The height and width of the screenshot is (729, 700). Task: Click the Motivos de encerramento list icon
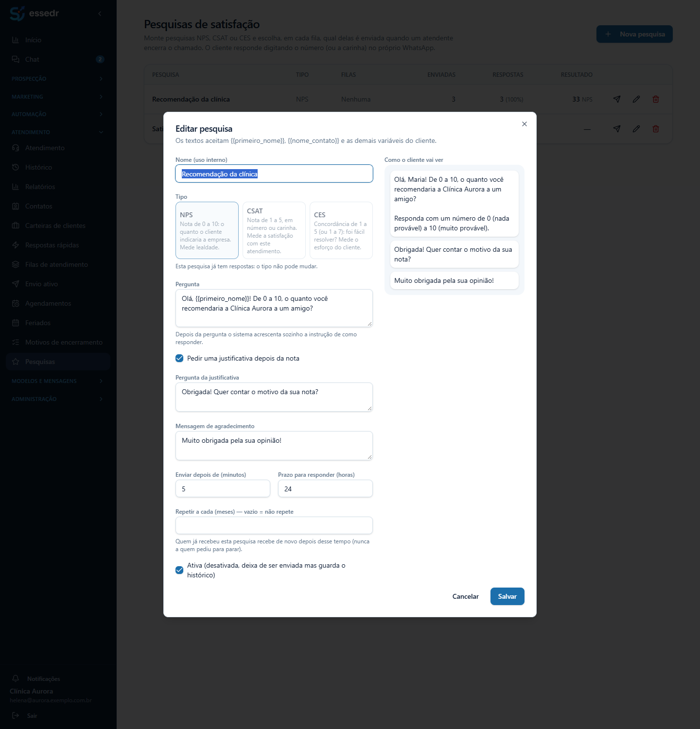tap(16, 342)
